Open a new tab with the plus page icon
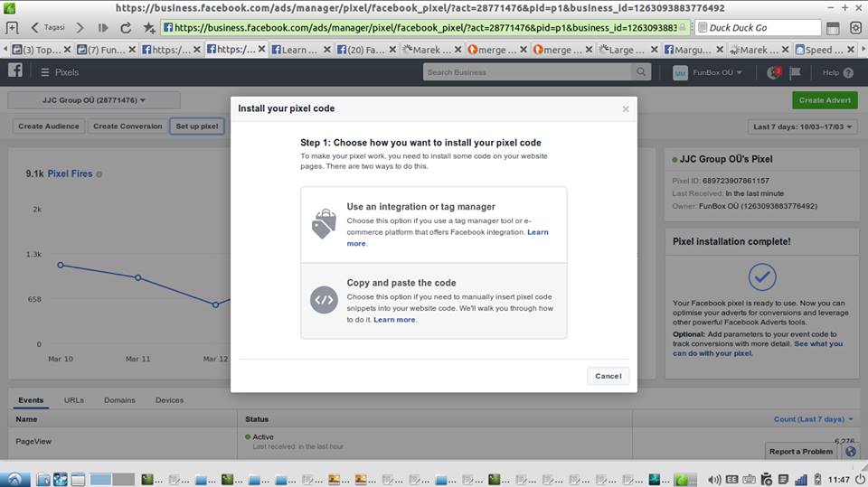 (12, 28)
